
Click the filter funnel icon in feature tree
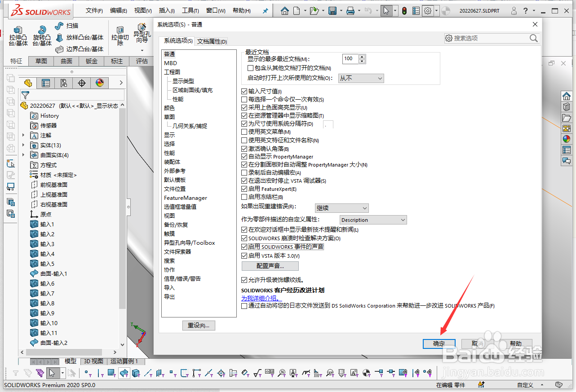click(x=25, y=95)
